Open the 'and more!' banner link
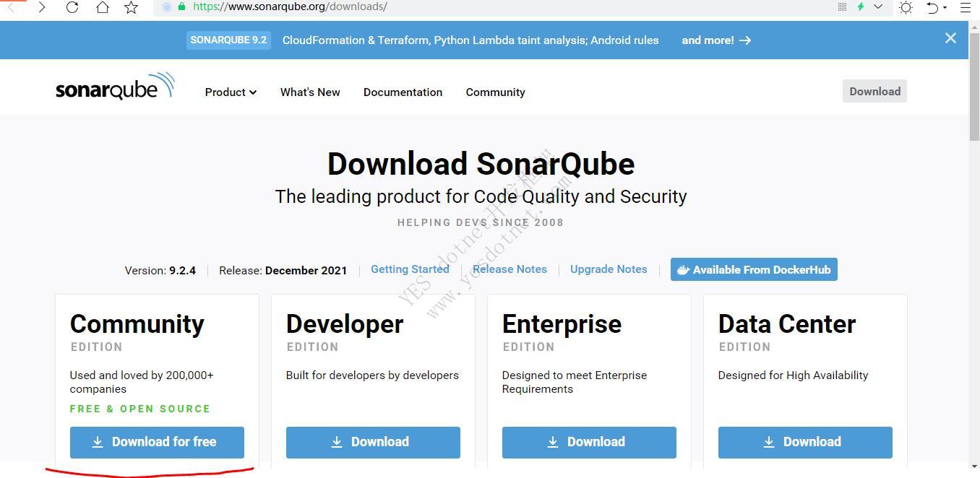Viewport: 980px width, 478px height. coord(716,40)
